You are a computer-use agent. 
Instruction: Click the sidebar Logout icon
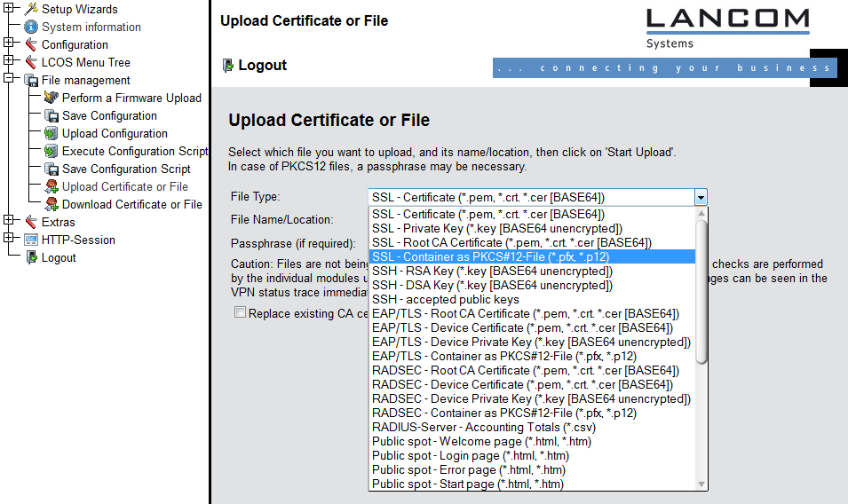[x=30, y=257]
